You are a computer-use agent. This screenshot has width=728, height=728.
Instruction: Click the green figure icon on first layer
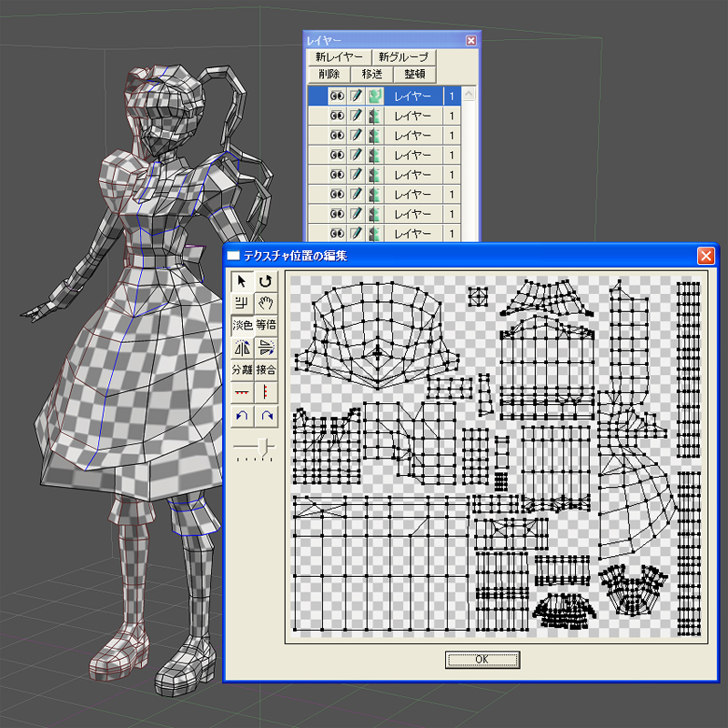(x=375, y=96)
